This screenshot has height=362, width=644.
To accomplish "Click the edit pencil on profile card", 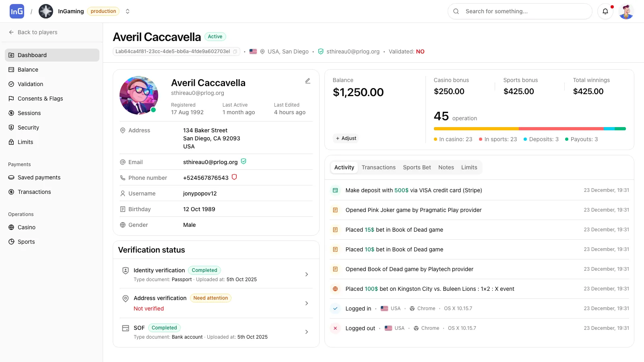I will coord(308,81).
